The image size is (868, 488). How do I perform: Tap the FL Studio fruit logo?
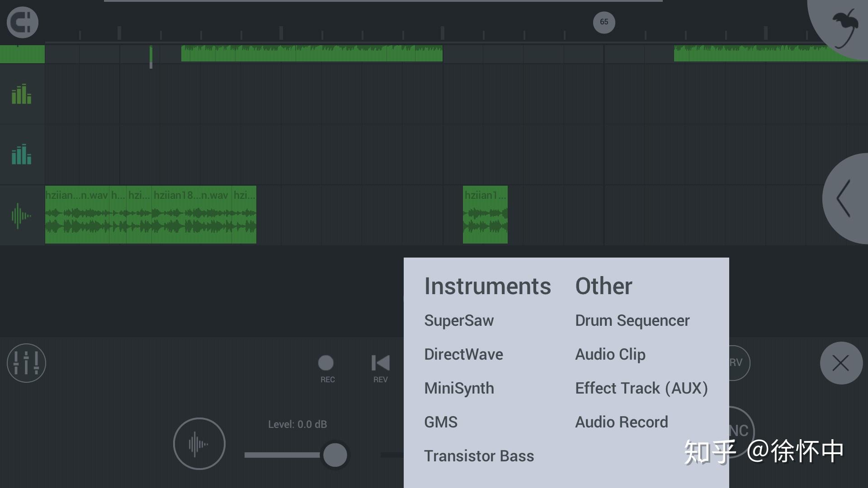844,28
